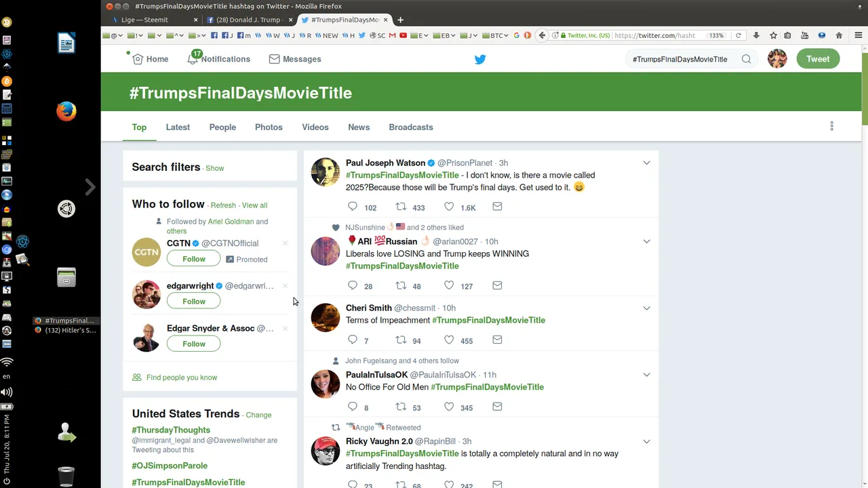Switch to the People tab

click(x=222, y=127)
